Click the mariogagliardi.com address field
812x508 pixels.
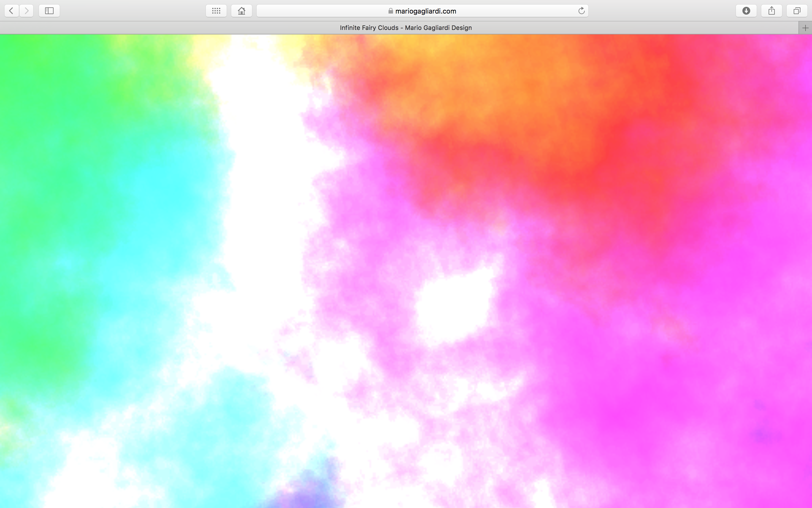(422, 11)
